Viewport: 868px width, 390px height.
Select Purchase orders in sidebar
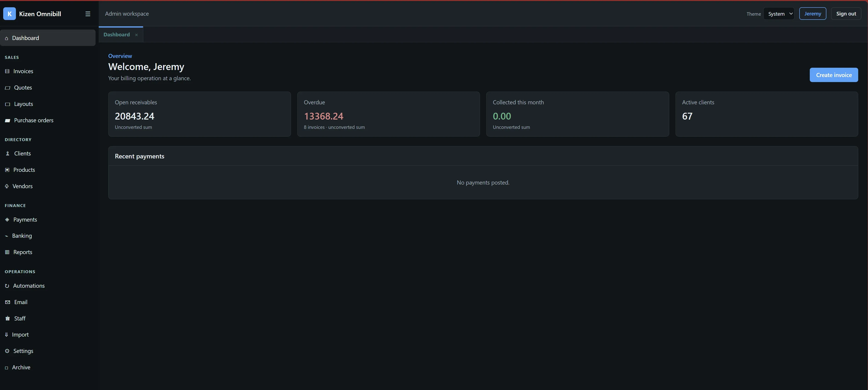click(x=48, y=120)
